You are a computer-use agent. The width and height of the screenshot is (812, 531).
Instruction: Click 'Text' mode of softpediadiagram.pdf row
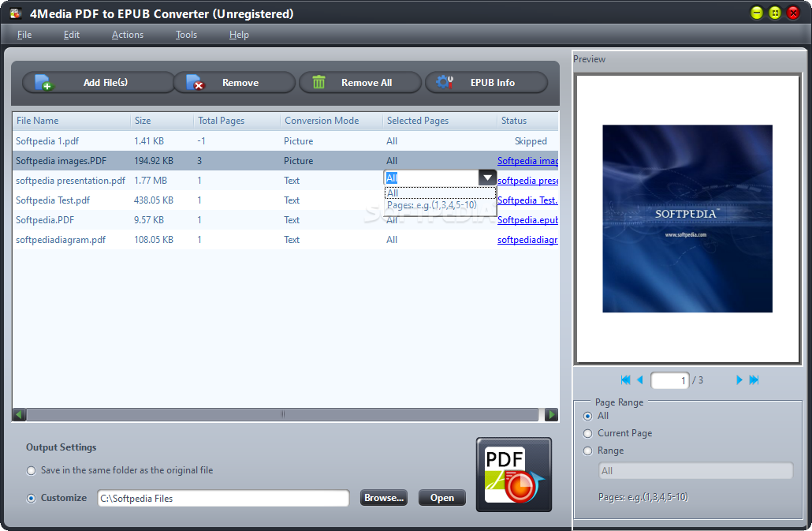tap(292, 240)
